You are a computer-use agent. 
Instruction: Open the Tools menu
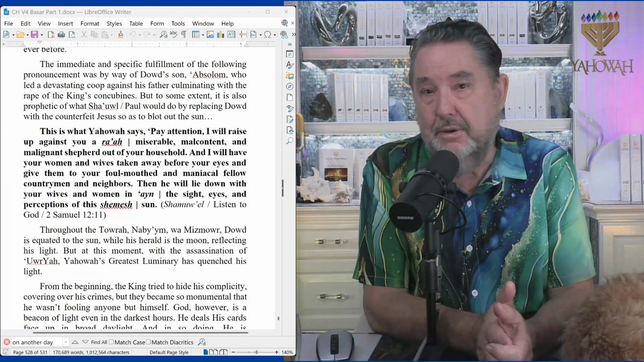pos(178,24)
